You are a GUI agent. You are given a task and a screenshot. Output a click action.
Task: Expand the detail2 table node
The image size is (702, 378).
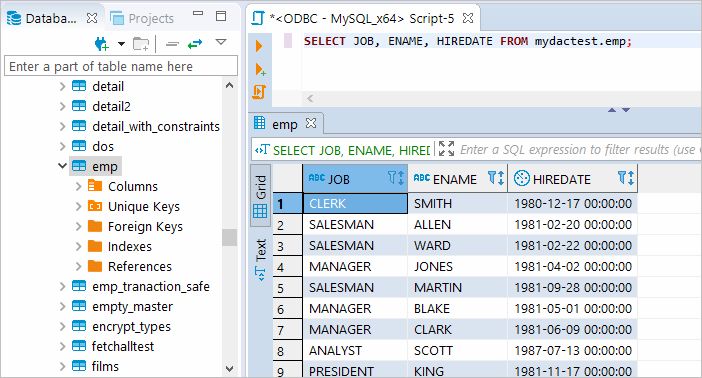(62, 107)
